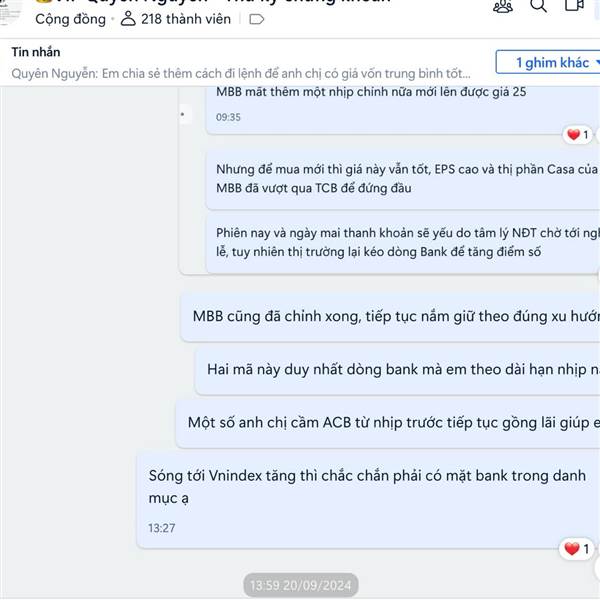The image size is (600, 600).
Task: Open the pinned message from Quyên Nguyễn
Action: coord(241,73)
